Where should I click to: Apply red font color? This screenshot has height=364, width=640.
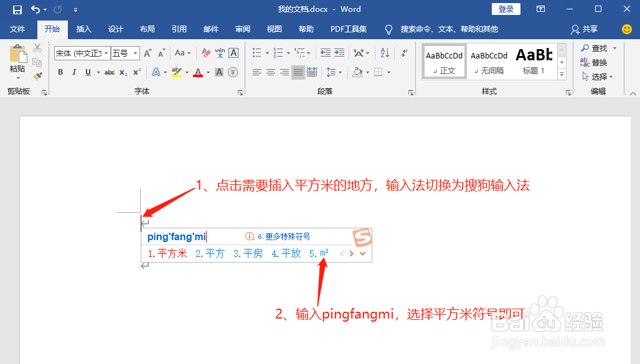click(x=198, y=72)
